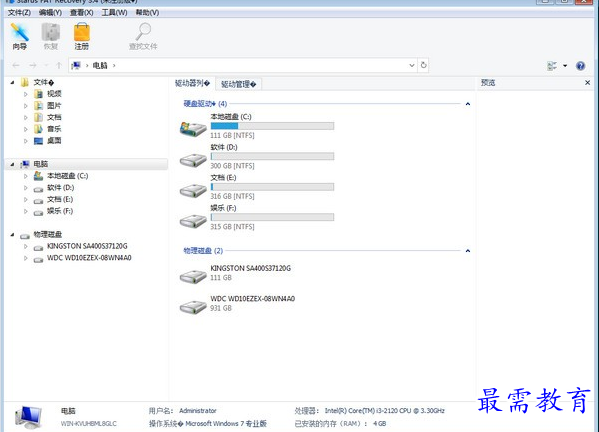Click the Administrator username text
The height and width of the screenshot is (432, 599).
click(198, 411)
